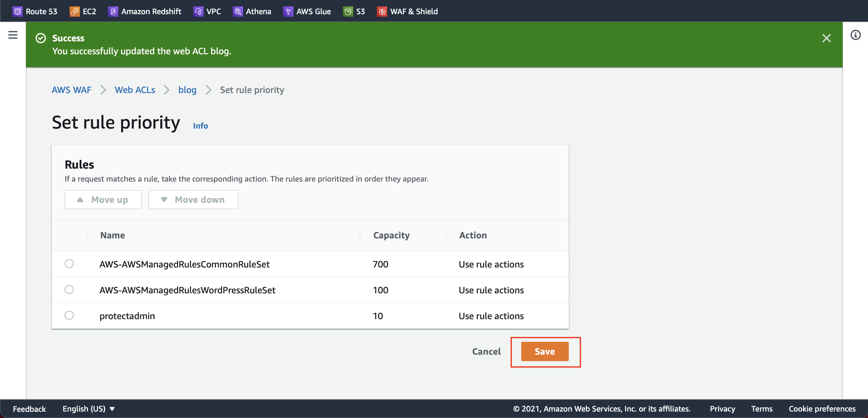The image size is (868, 418).
Task: Open the info panel circle icon
Action: 855,35
